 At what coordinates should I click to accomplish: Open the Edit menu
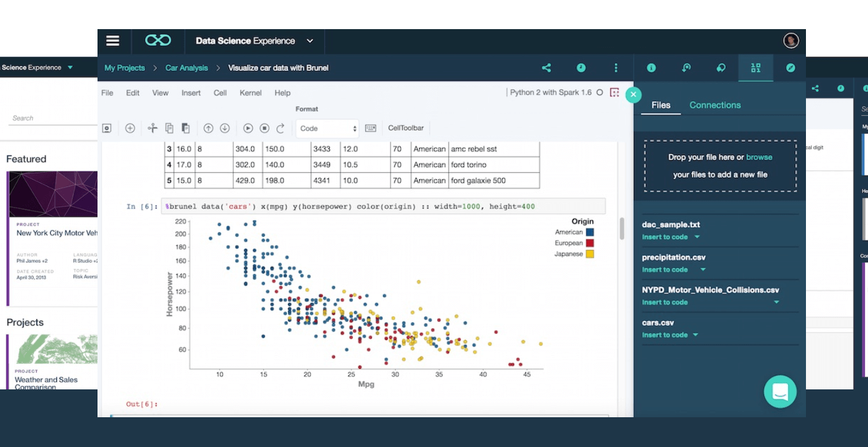(x=132, y=92)
